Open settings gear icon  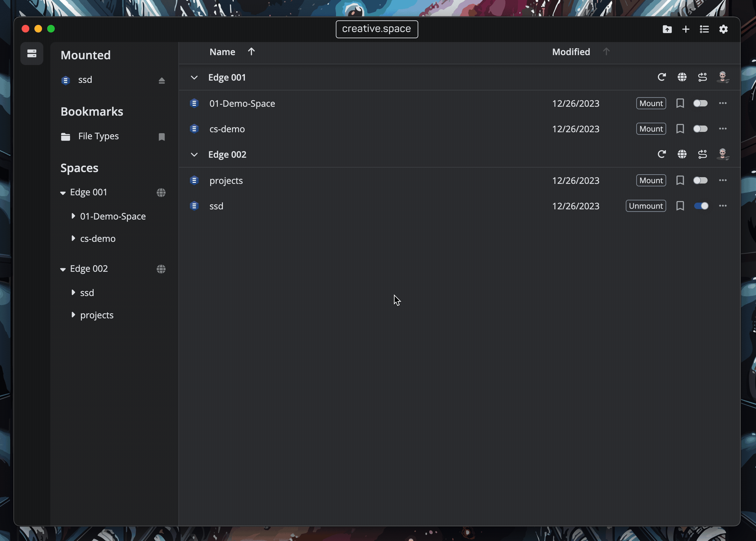[723, 29]
